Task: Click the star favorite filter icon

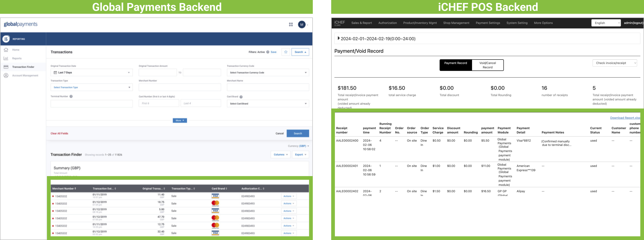Action: (286, 52)
